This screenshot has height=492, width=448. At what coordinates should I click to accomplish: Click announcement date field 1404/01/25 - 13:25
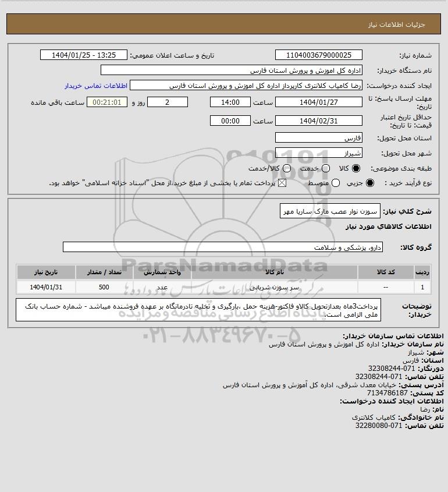(x=84, y=55)
